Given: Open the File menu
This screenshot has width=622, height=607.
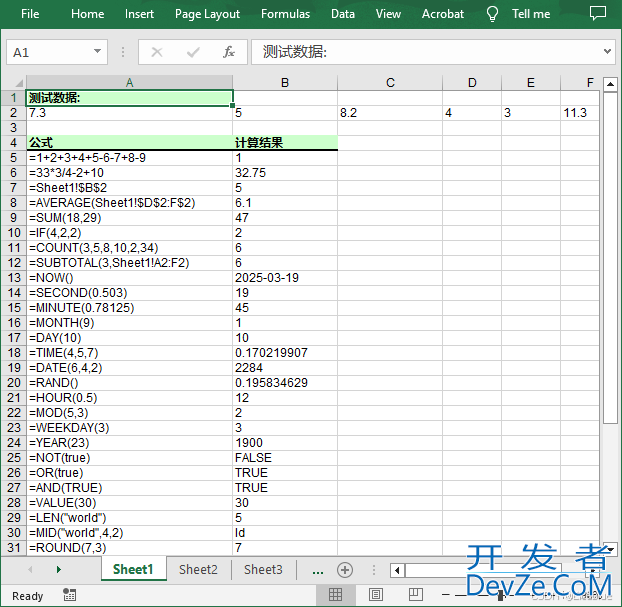Looking at the screenshot, I should (x=30, y=14).
